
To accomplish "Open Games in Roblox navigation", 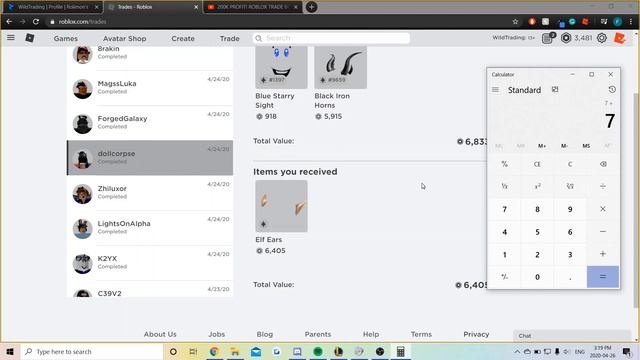I will coord(66,38).
